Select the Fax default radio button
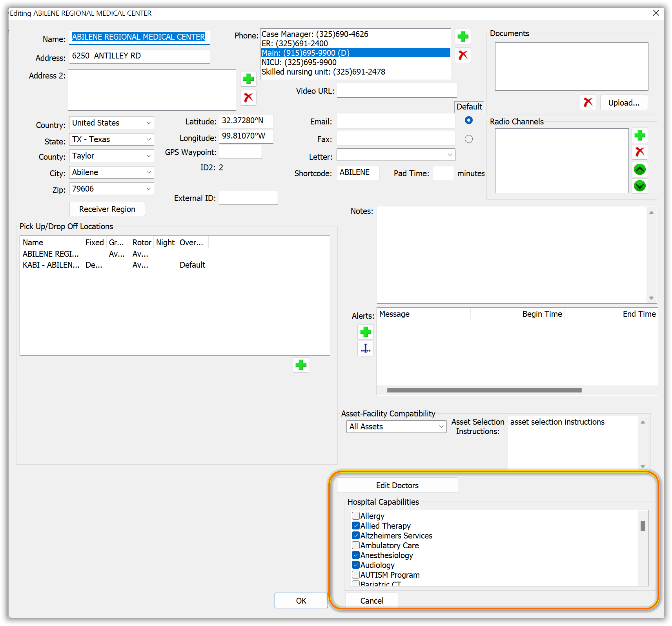Screen dimensions: 672x626 click(x=469, y=139)
